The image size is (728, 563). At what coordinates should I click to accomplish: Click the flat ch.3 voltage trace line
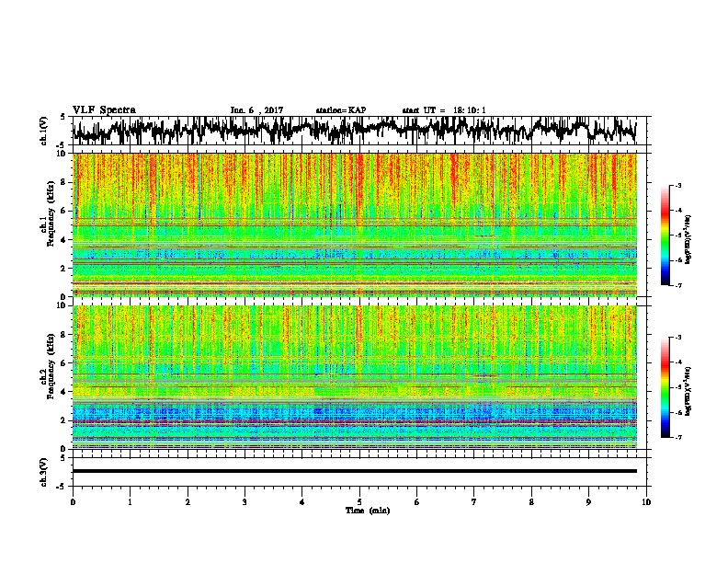point(355,471)
